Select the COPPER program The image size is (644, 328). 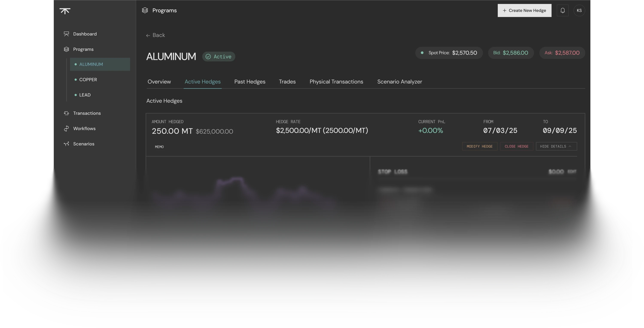click(88, 79)
